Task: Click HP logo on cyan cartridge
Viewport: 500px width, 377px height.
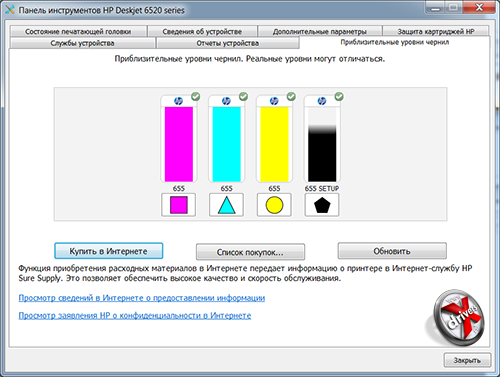Action: 226,101
